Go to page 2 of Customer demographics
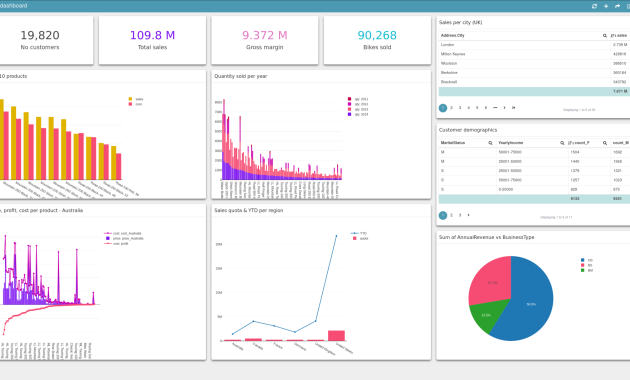Screen dimensions: 630x380 coord(452,215)
